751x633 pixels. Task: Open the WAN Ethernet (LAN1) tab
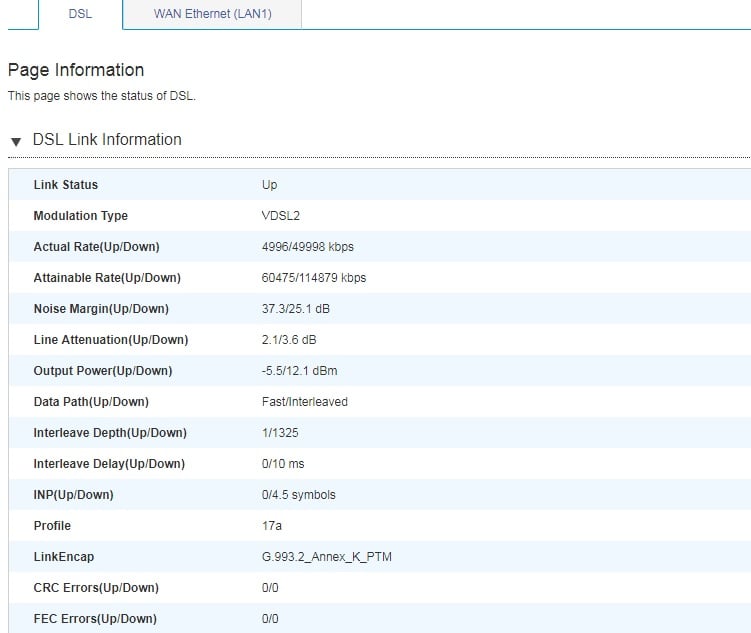(212, 14)
